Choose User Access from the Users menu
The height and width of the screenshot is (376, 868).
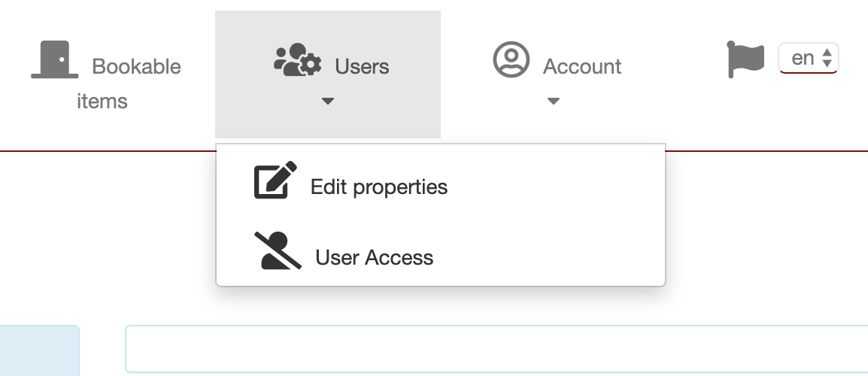374,258
